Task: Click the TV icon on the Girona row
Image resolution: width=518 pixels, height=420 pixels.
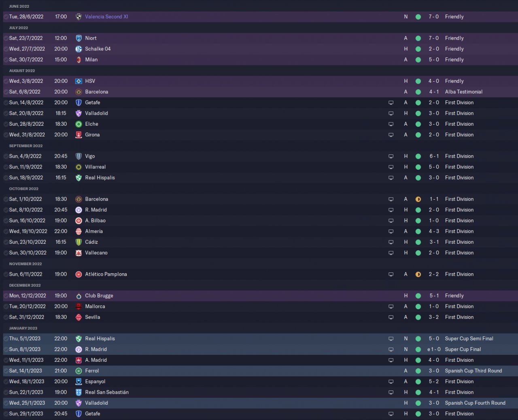Action: (391, 135)
